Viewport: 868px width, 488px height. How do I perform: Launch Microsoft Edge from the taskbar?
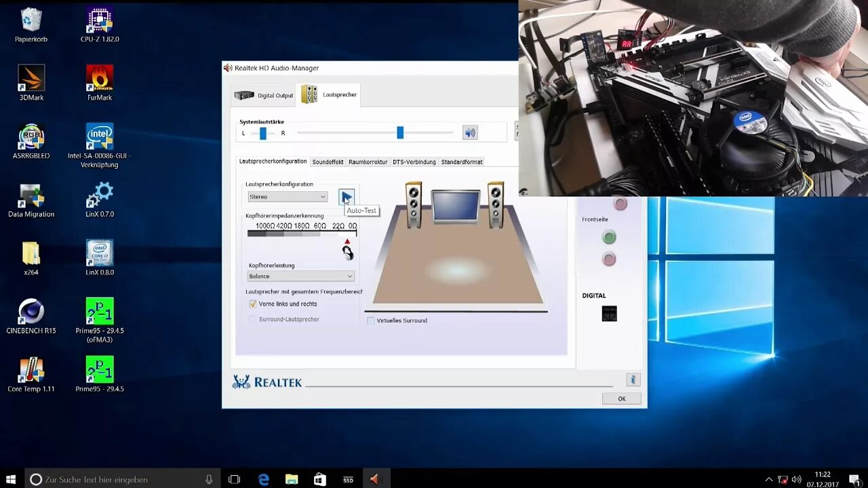click(x=264, y=479)
